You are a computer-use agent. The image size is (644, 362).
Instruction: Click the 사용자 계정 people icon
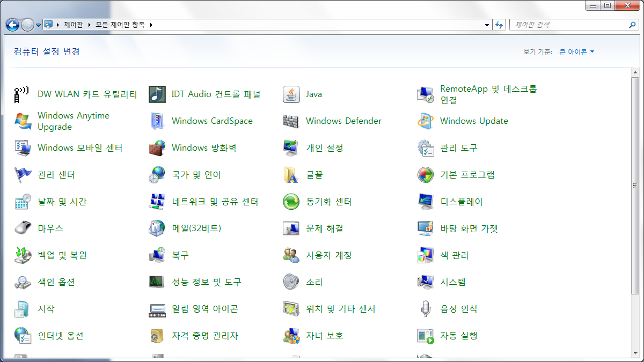(x=291, y=255)
